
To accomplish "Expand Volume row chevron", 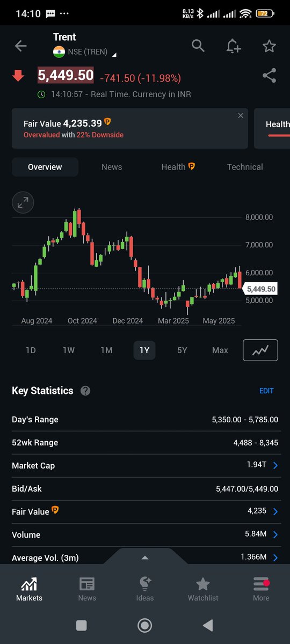I will [275, 535].
